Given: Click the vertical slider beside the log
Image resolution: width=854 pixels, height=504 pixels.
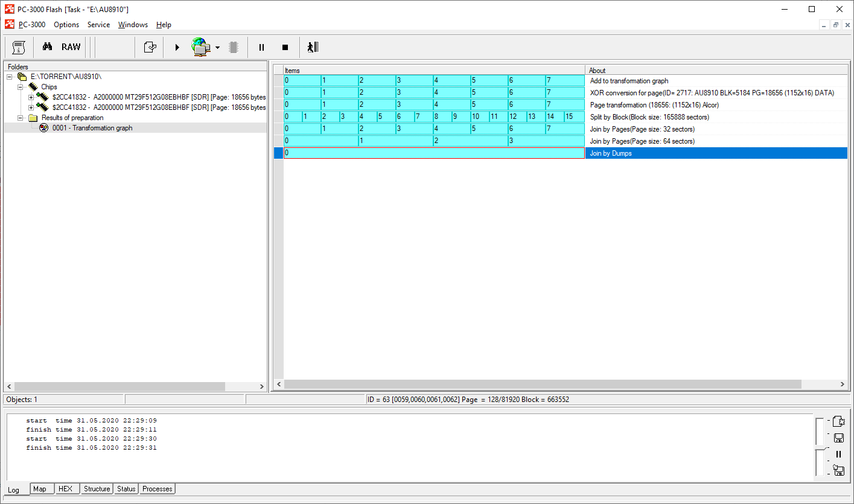Looking at the screenshot, I should pyautogui.click(x=820, y=447).
